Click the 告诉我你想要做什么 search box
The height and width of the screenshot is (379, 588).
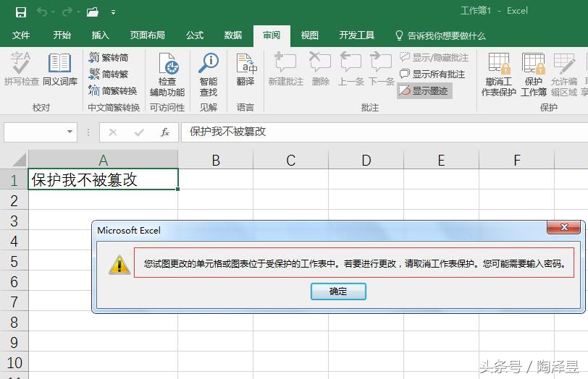(441, 35)
